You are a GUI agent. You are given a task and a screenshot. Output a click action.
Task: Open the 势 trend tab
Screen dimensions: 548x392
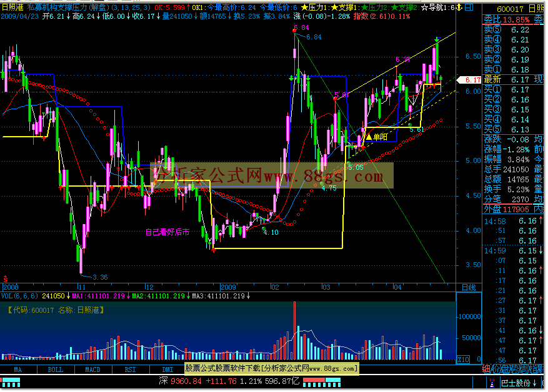coord(514,369)
